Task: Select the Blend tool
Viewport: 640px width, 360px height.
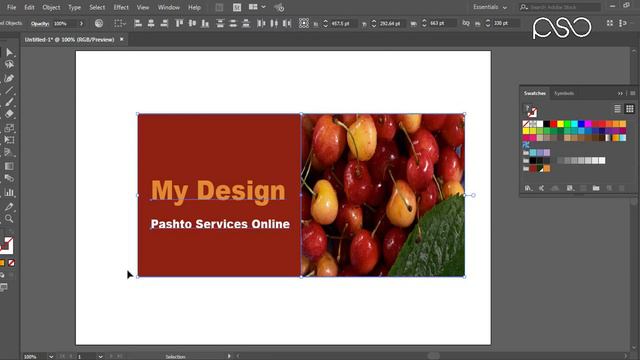Action: coord(9,178)
